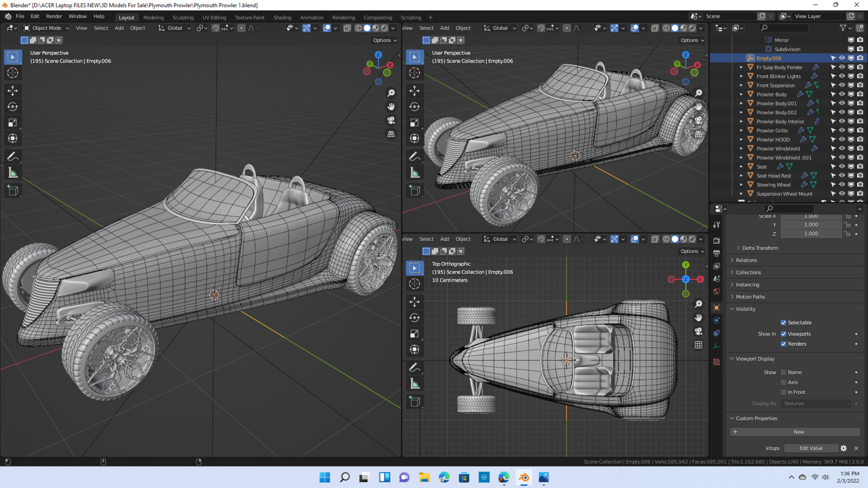This screenshot has height=488, width=868.
Task: Click Edit Value button for kitops
Action: pos(811,448)
